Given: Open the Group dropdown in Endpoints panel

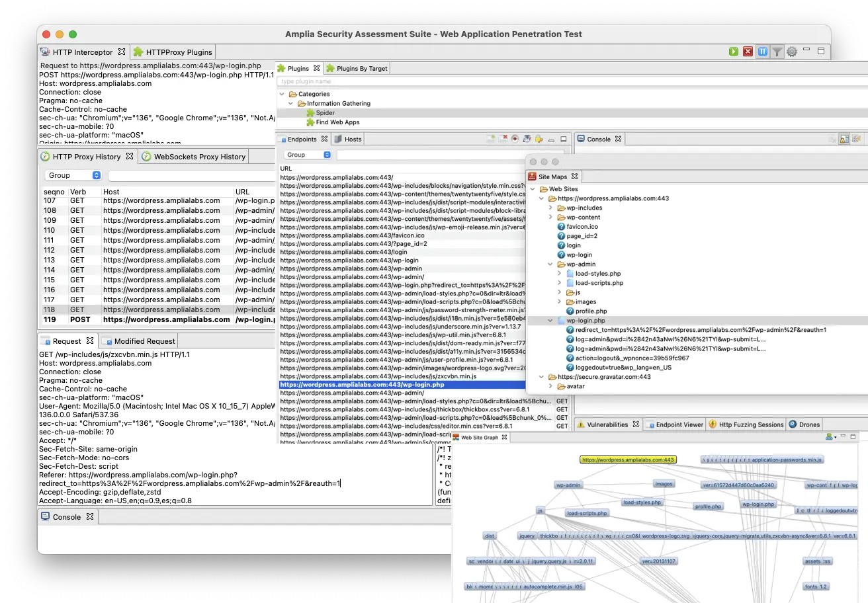Looking at the screenshot, I should click(x=308, y=155).
